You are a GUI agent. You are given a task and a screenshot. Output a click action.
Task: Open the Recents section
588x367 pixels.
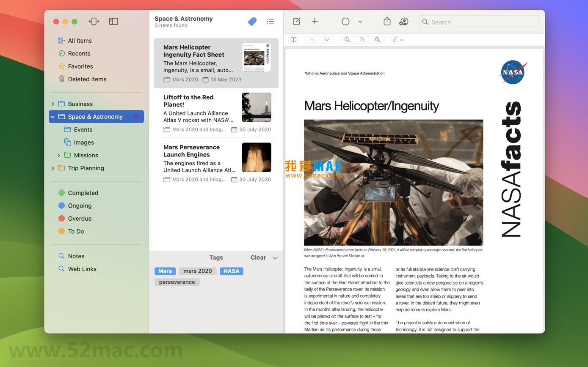coord(79,53)
